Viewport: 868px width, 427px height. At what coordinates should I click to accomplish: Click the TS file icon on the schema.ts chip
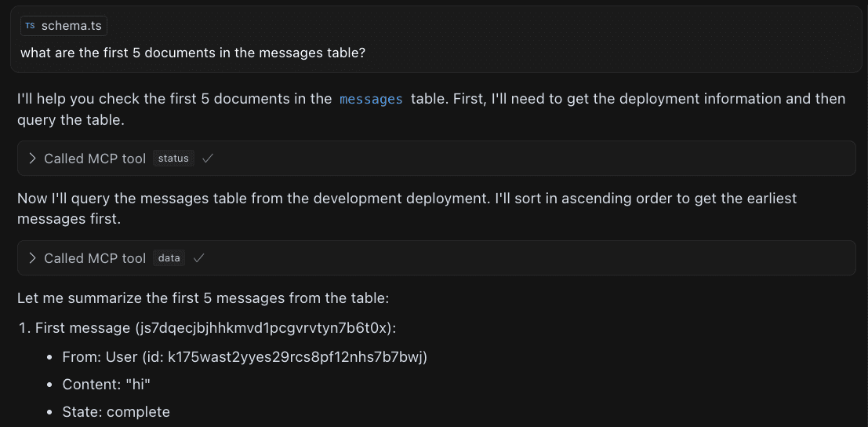[x=30, y=26]
